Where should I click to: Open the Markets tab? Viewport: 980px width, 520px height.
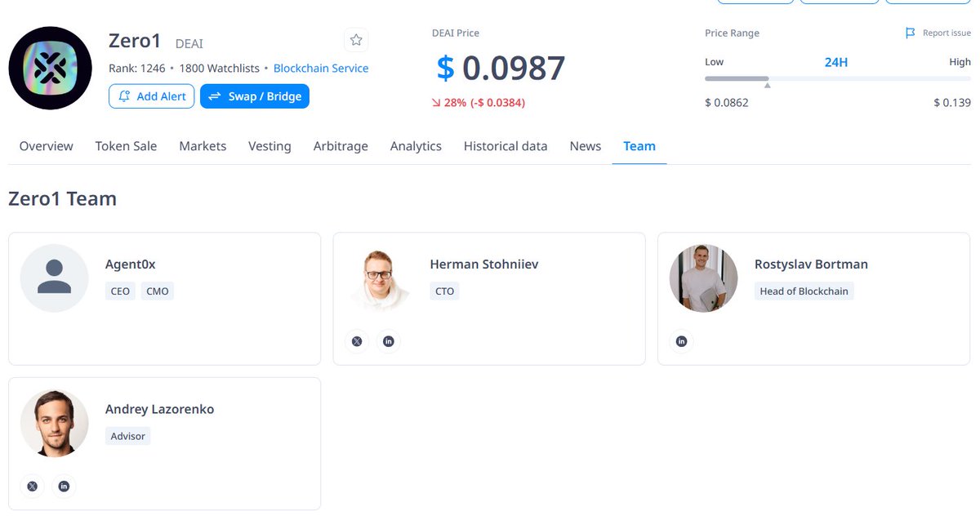[x=203, y=146]
